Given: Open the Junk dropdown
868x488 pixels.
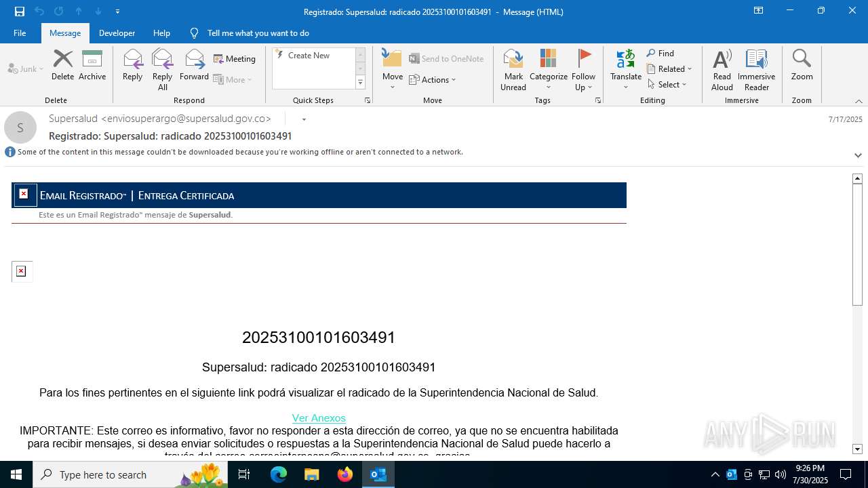Looking at the screenshot, I should tap(26, 68).
